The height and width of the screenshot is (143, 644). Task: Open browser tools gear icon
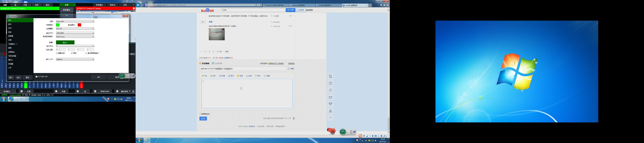tap(388, 5)
